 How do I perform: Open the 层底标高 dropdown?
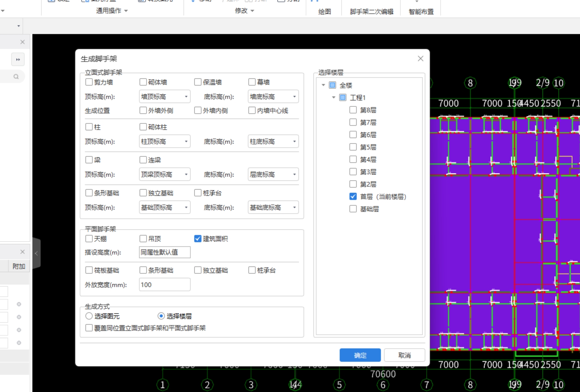pos(273,174)
